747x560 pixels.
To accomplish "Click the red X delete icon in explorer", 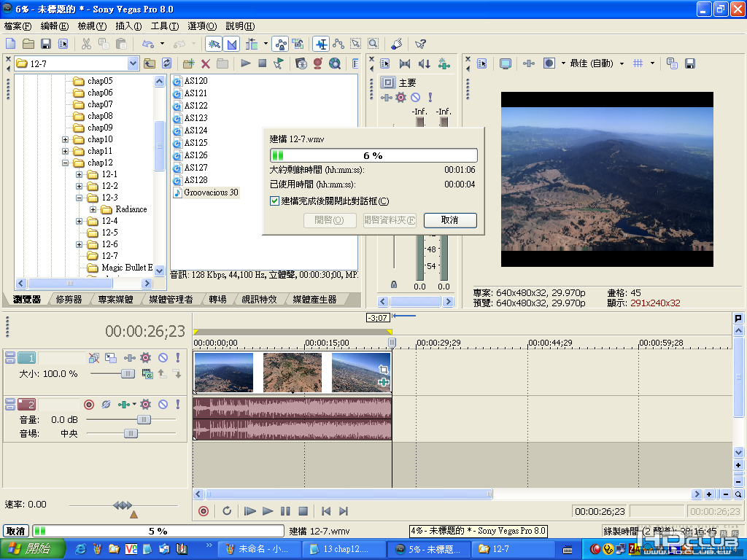I will pos(206,63).
